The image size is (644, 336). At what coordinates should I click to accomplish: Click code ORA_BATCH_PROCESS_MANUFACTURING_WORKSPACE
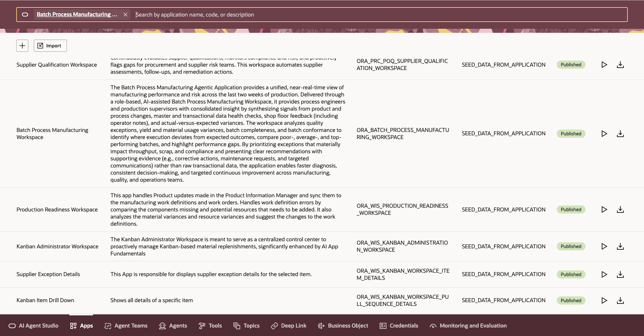tap(403, 134)
